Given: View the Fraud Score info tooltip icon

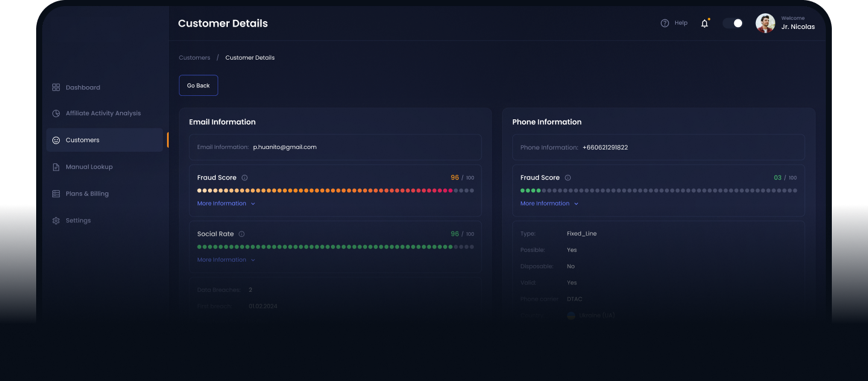Looking at the screenshot, I should (244, 177).
